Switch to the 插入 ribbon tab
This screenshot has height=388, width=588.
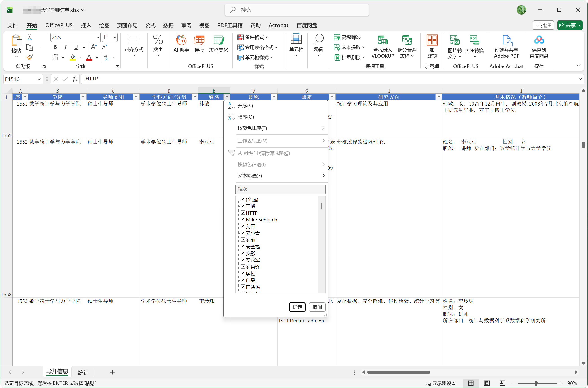[86, 25]
